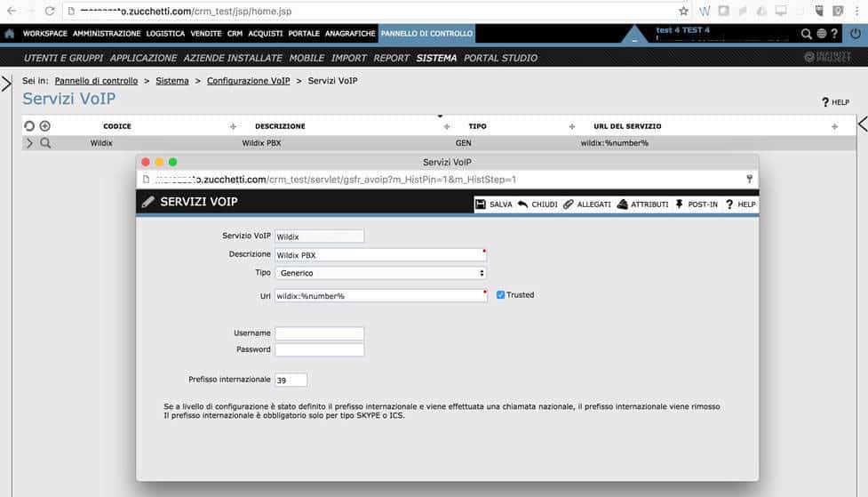Click the SALVA save icon
Image resolution: width=868 pixels, height=497 pixels.
click(481, 204)
